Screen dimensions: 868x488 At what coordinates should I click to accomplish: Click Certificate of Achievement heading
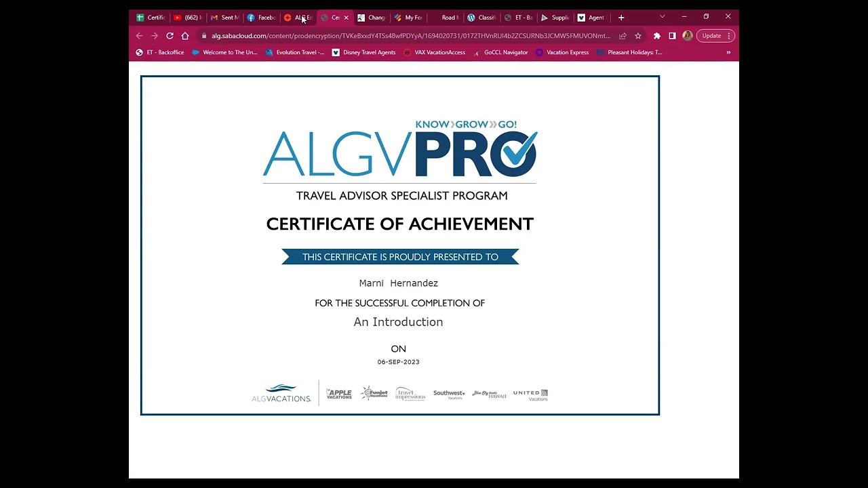(x=400, y=224)
